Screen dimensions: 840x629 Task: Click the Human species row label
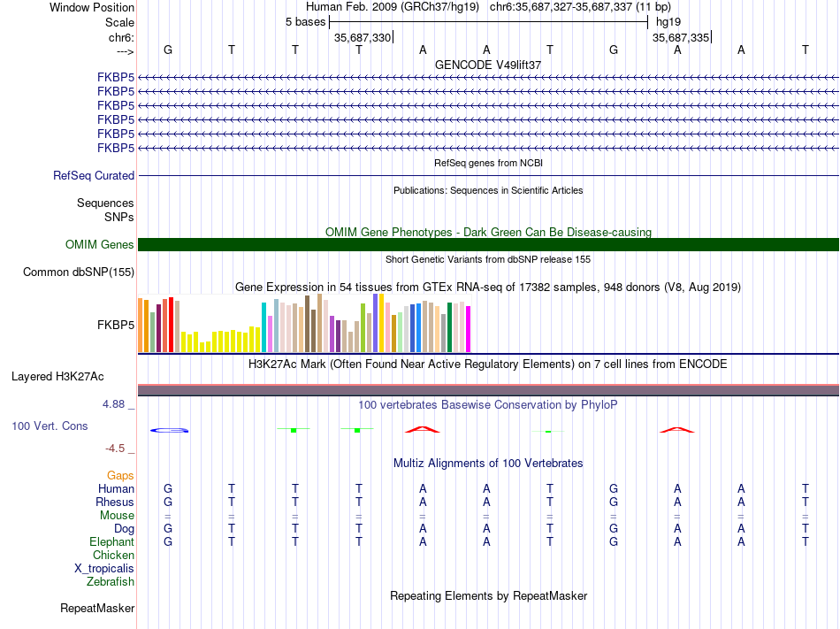(116, 488)
